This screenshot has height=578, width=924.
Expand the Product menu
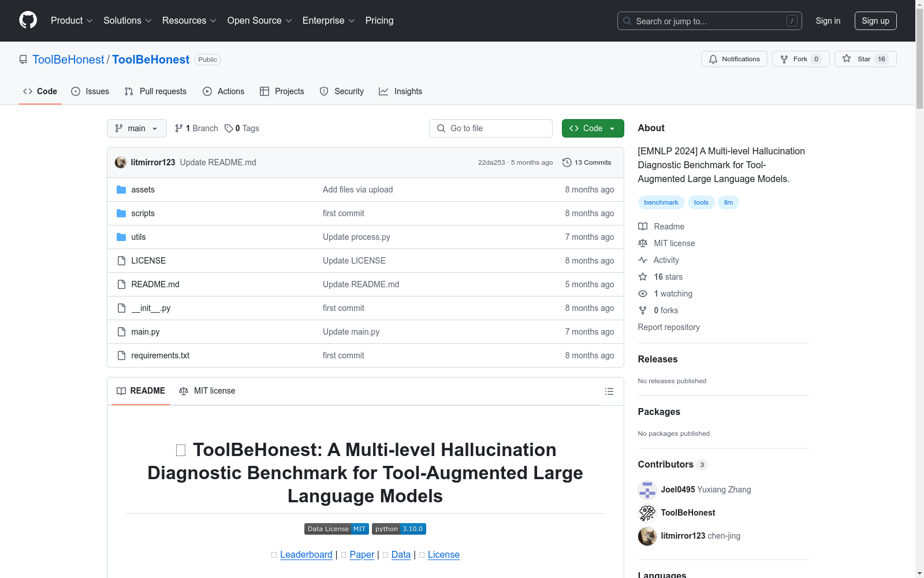[72, 21]
